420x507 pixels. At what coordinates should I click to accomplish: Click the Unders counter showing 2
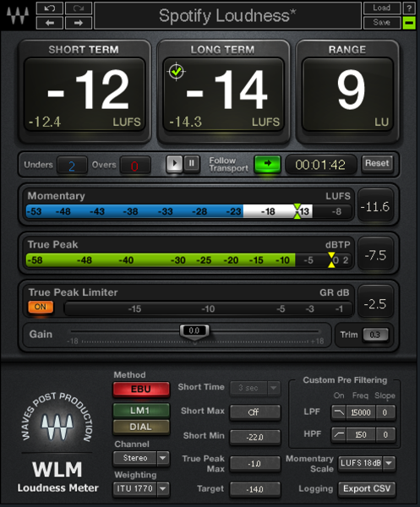72,166
